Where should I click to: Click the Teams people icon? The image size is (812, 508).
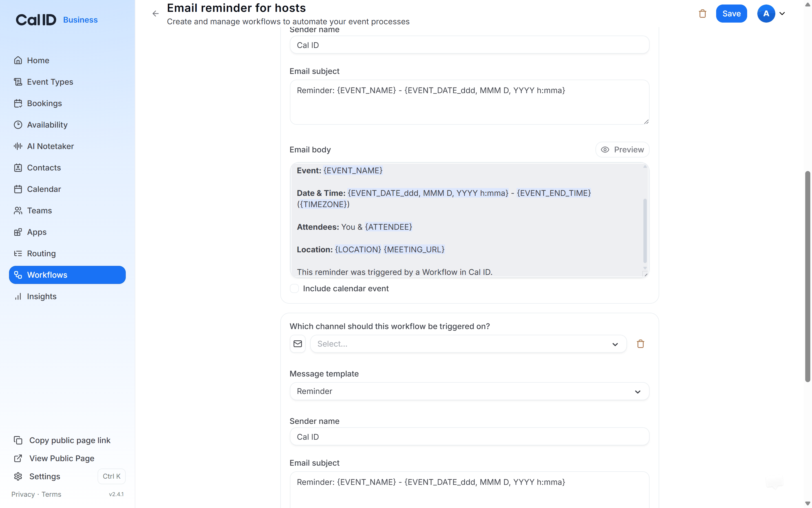tap(18, 211)
